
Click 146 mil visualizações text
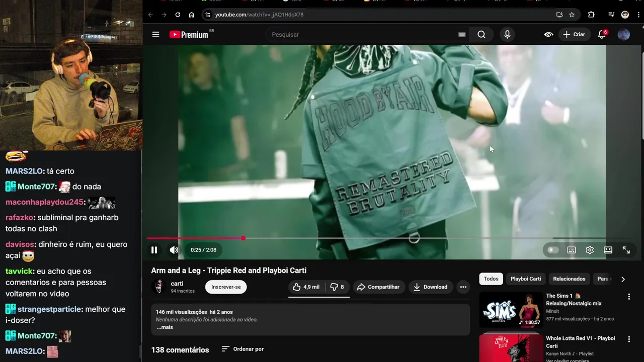[x=181, y=312]
